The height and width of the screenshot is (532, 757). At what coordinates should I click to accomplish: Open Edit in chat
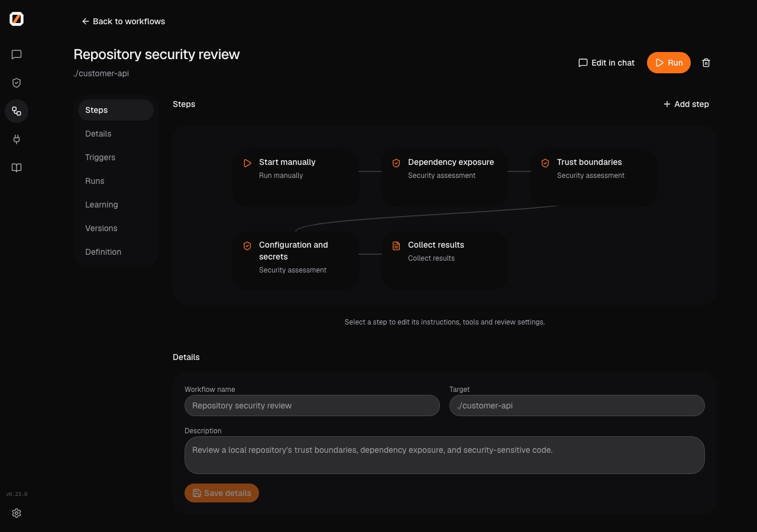(606, 63)
